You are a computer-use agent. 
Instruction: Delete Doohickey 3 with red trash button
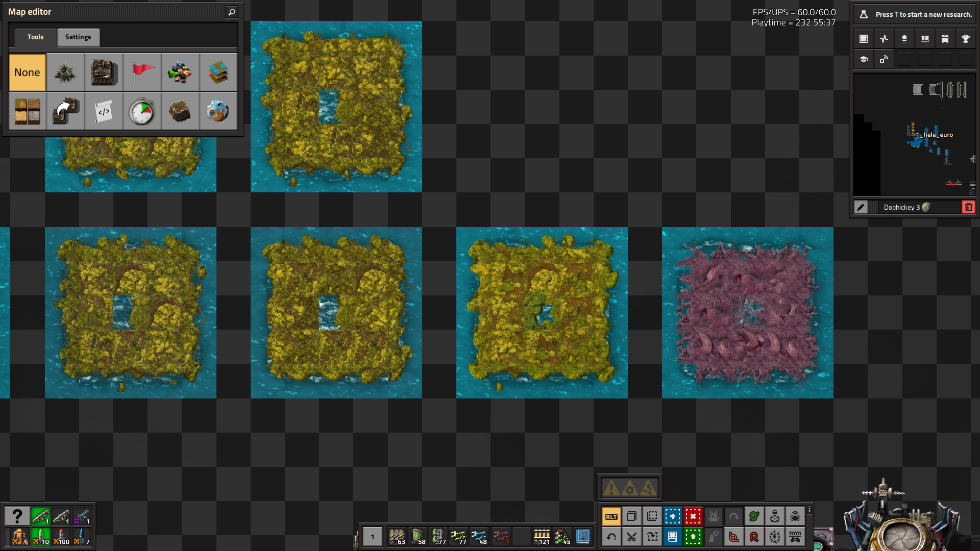point(968,207)
